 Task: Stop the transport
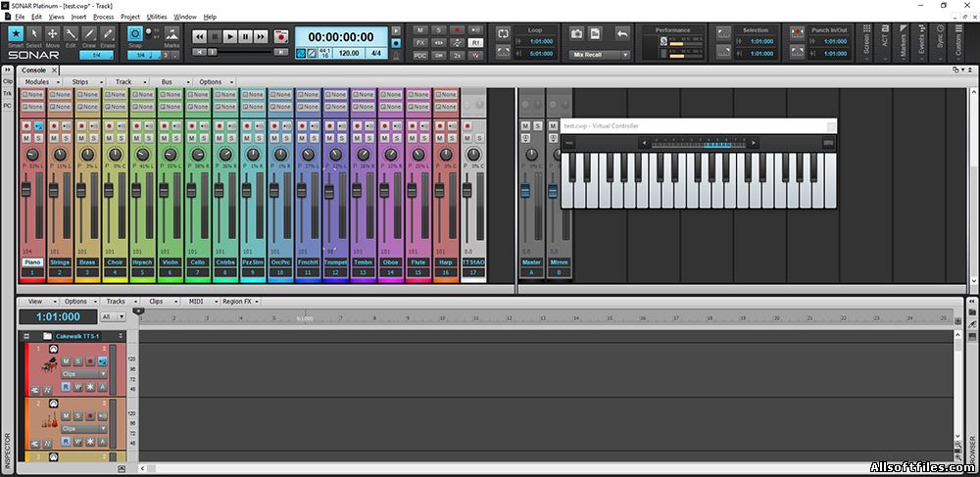215,37
